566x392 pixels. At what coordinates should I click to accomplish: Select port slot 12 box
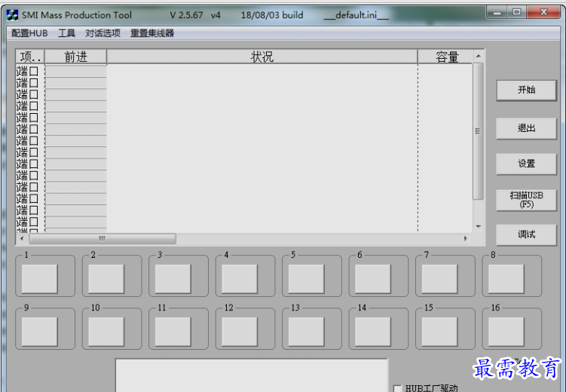(x=240, y=332)
